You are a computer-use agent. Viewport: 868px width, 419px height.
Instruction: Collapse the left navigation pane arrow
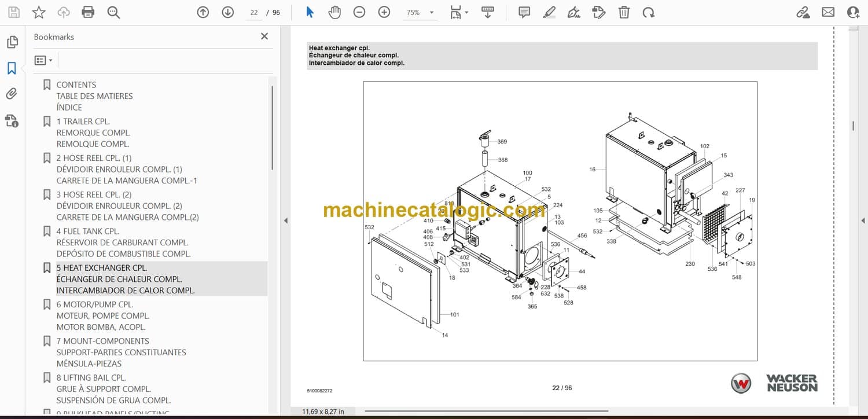[x=285, y=220]
